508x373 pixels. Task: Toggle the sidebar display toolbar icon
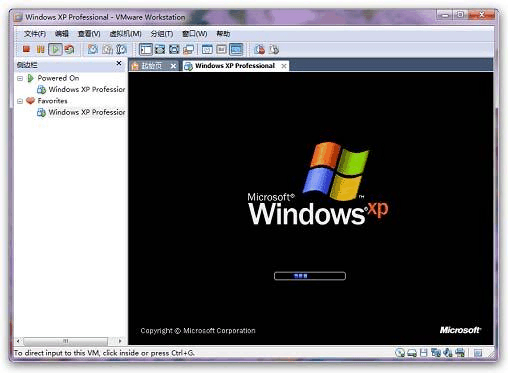click(146, 49)
